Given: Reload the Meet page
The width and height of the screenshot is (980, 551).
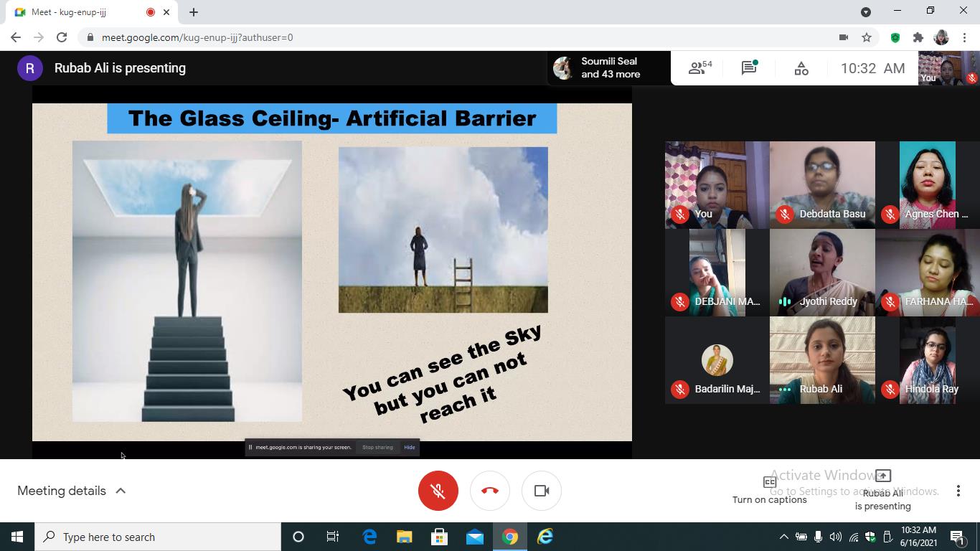Looking at the screenshot, I should click(x=62, y=37).
